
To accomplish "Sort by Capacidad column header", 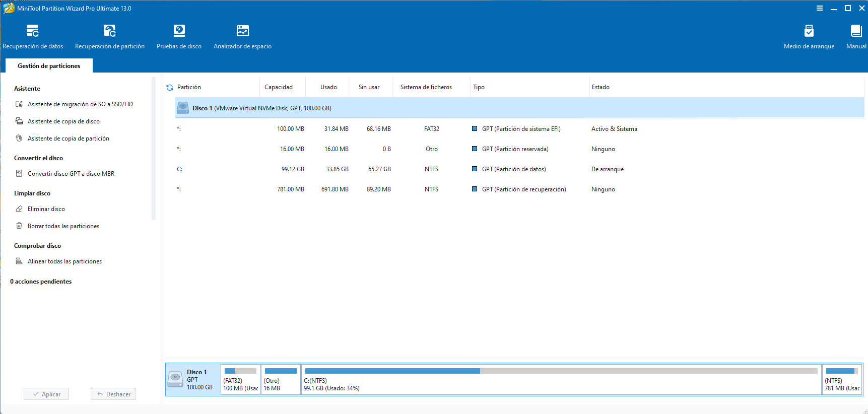I will point(279,87).
